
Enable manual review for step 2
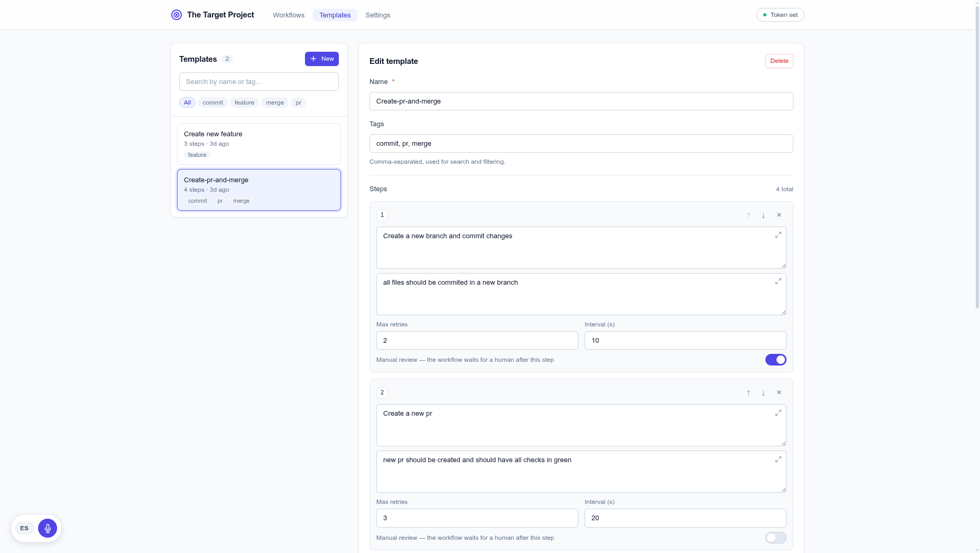[x=776, y=538]
